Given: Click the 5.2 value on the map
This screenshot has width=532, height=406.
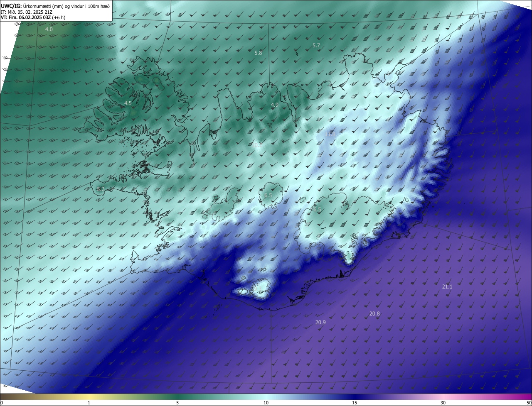Looking at the screenshot, I should point(101,189).
